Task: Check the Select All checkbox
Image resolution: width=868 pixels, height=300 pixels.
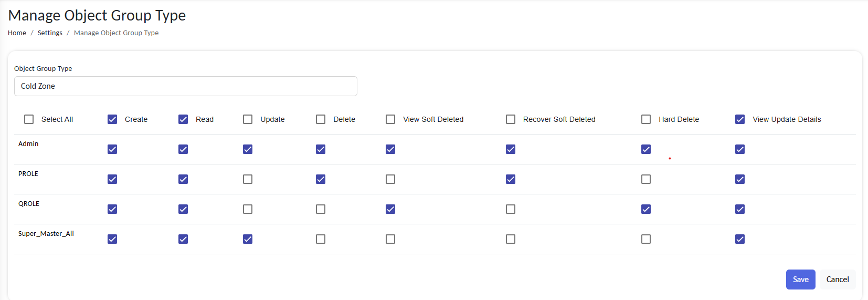Action: [x=29, y=119]
